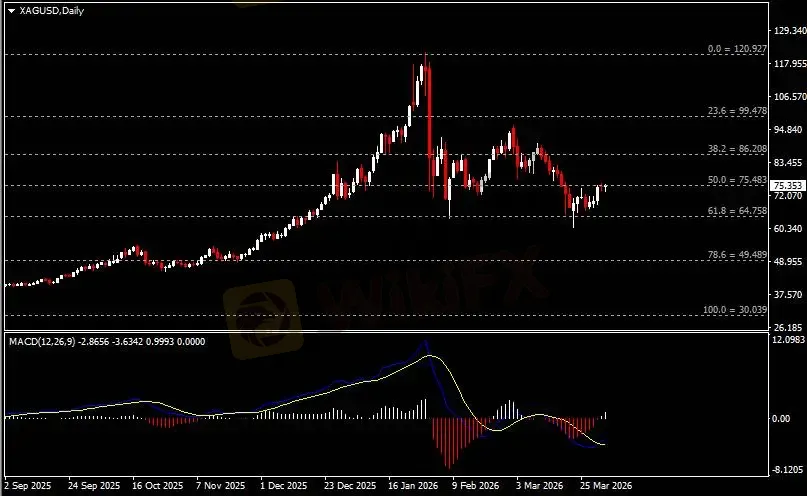Click the 117.955 price axis value
Screen dimensions: 807x496
click(x=790, y=64)
